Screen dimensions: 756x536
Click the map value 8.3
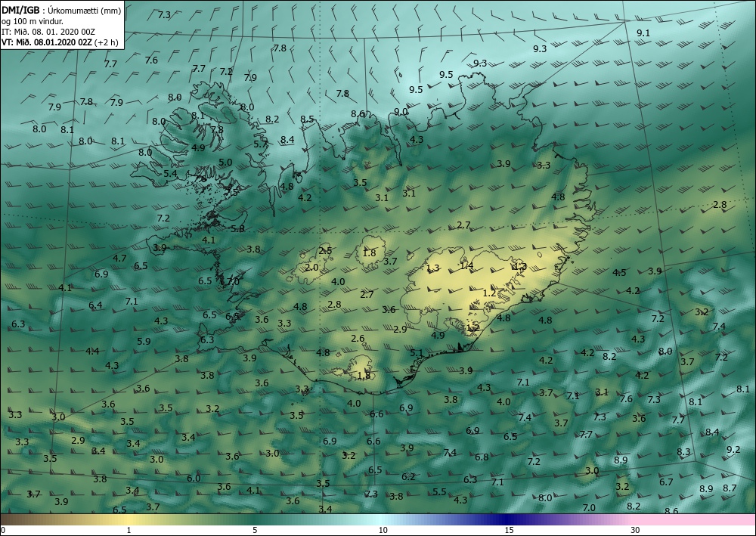pos(683,451)
